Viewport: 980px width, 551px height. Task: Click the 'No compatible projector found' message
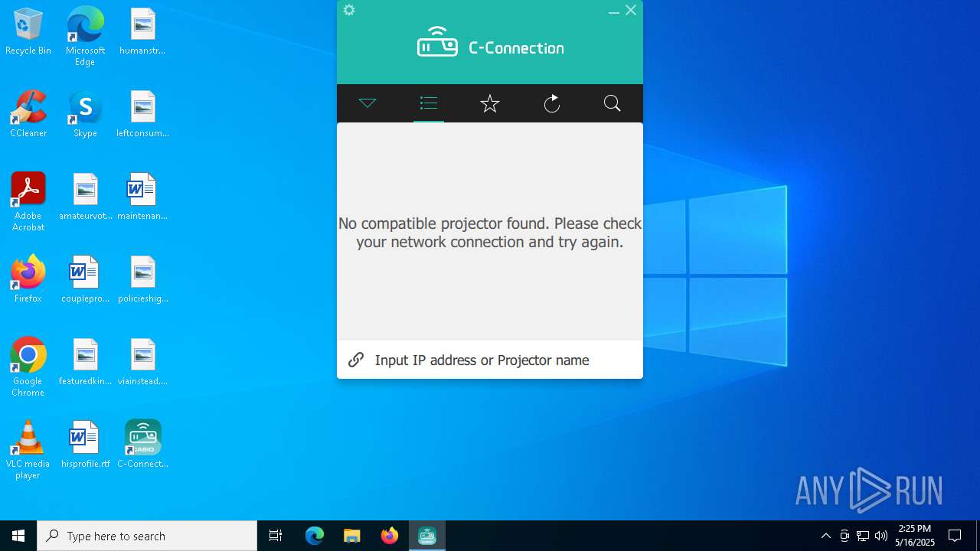[490, 233]
